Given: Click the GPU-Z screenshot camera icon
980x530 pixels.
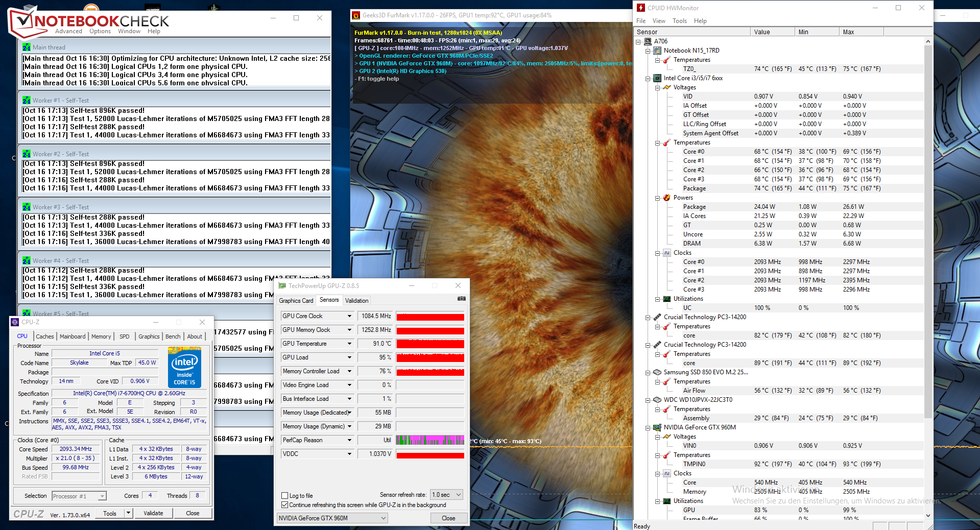Looking at the screenshot, I should (461, 299).
